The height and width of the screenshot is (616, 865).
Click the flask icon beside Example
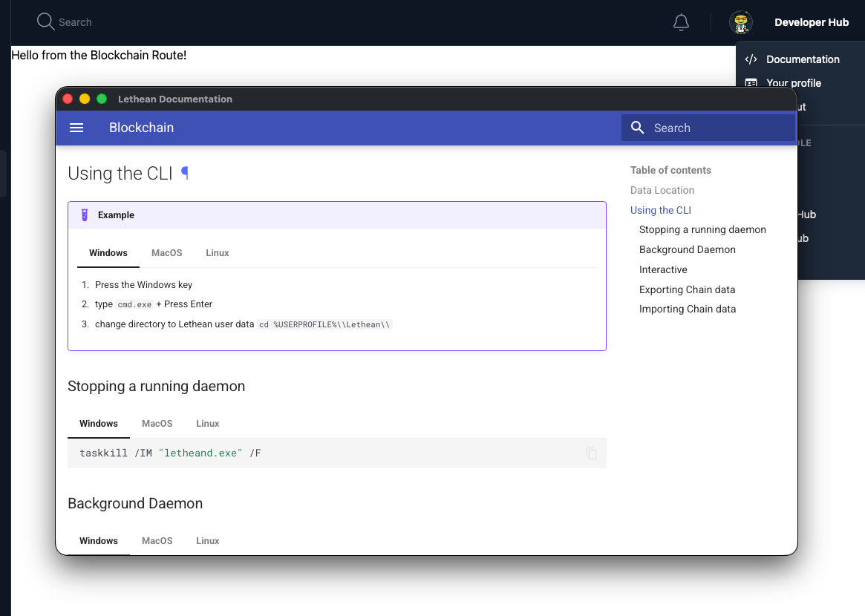click(x=85, y=215)
